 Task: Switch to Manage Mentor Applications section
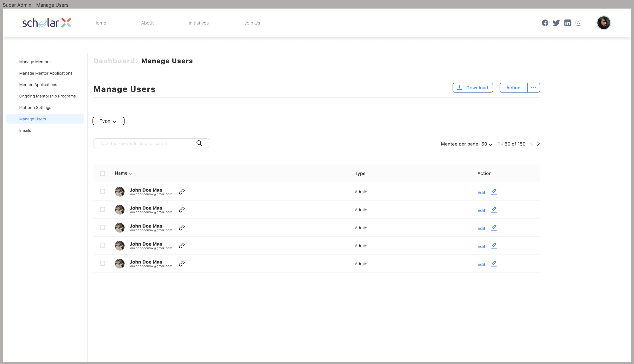point(46,73)
